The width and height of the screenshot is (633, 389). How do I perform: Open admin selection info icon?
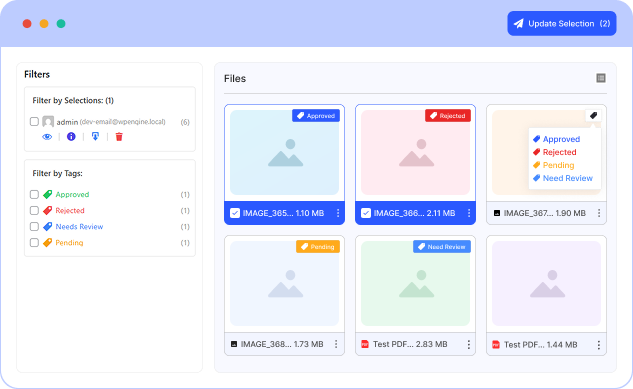click(x=71, y=137)
